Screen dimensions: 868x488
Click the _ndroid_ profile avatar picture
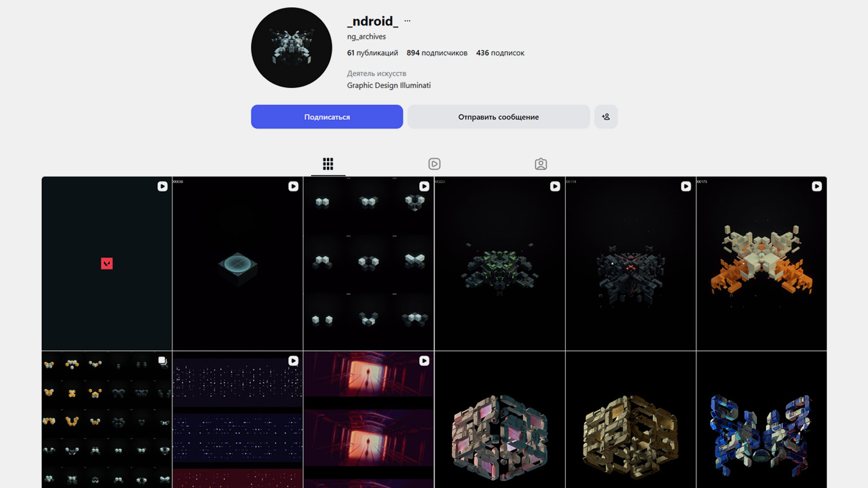coord(291,48)
